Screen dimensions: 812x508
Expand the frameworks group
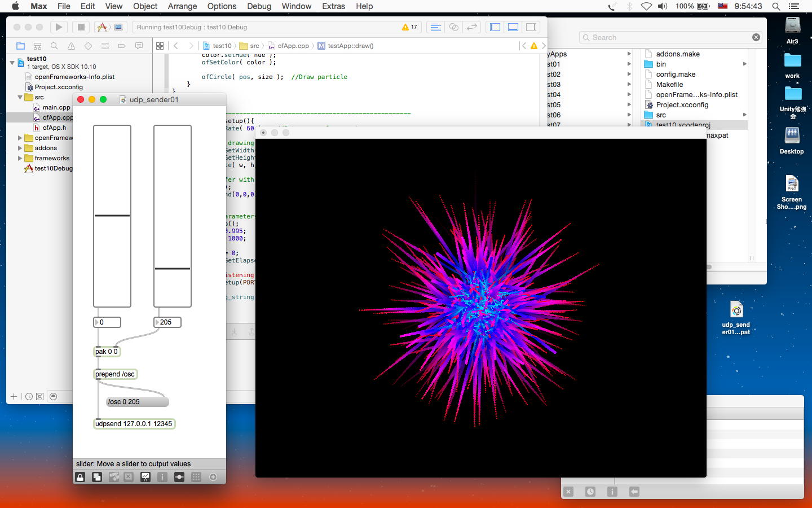tap(20, 158)
